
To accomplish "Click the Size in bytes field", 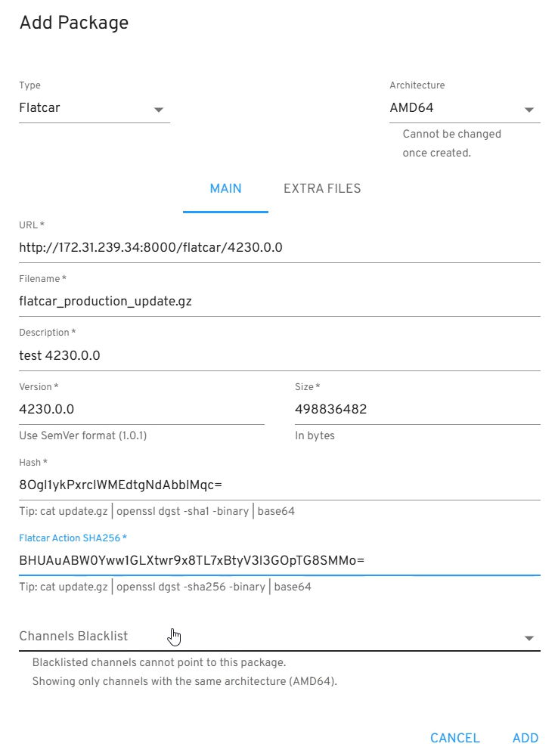I will pos(417,409).
